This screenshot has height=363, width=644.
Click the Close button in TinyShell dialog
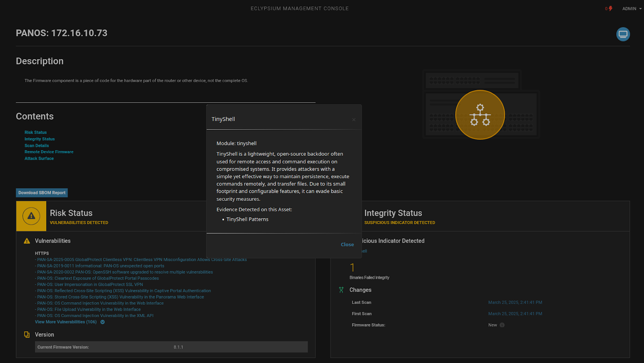[x=347, y=244]
